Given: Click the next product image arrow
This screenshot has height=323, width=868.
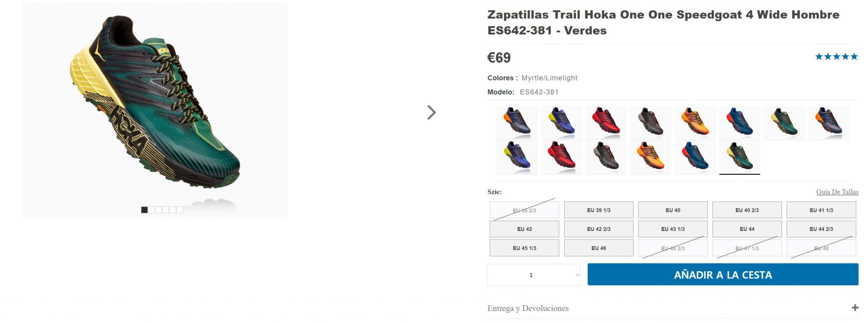Looking at the screenshot, I should pyautogui.click(x=431, y=113).
